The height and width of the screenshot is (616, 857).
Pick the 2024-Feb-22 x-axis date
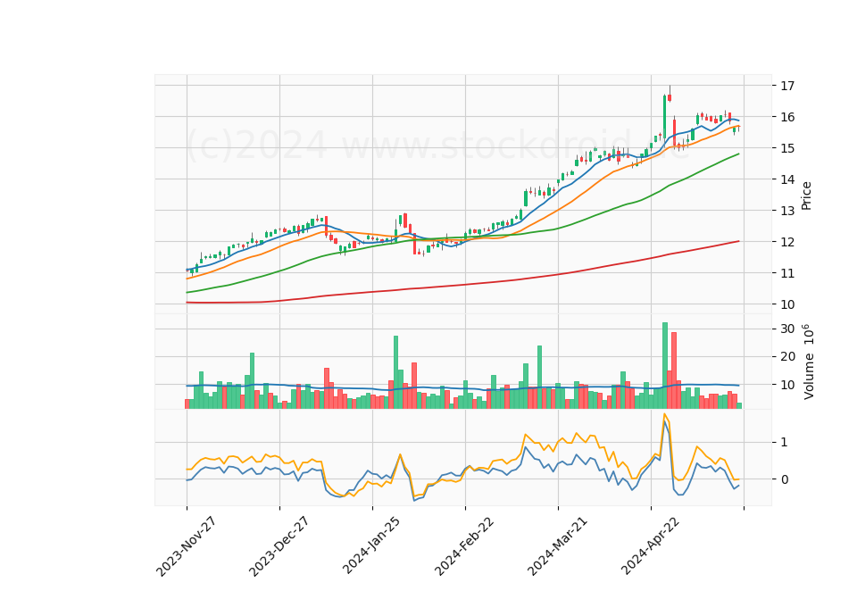pos(464,546)
